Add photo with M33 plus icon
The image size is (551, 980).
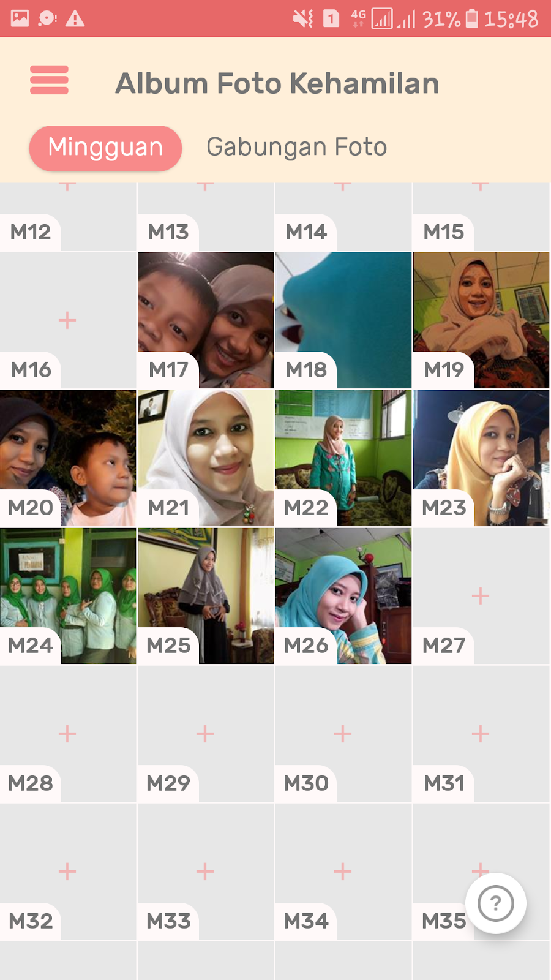click(x=205, y=871)
